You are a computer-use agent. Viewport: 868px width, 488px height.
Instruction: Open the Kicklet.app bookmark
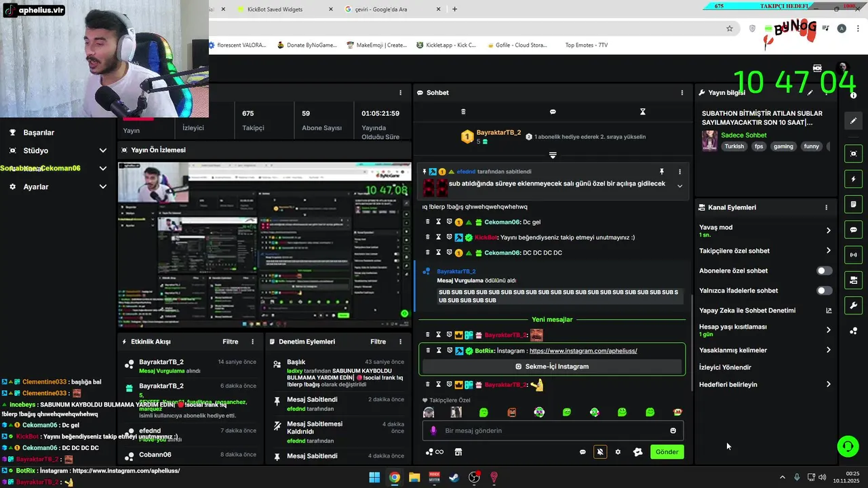coord(446,45)
